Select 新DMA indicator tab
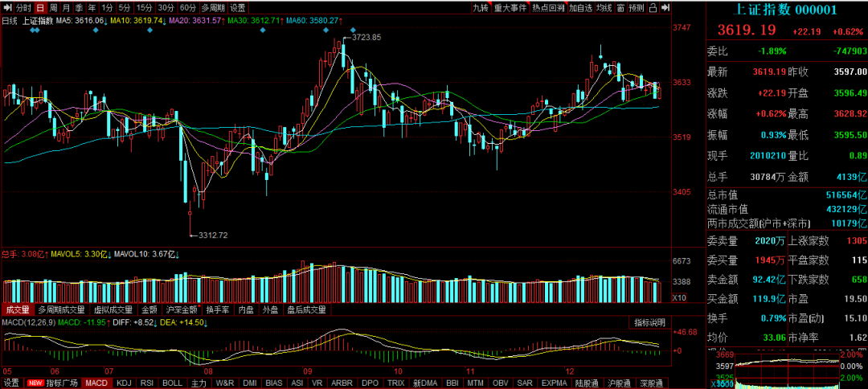This screenshot has width=868, height=389. point(425,383)
